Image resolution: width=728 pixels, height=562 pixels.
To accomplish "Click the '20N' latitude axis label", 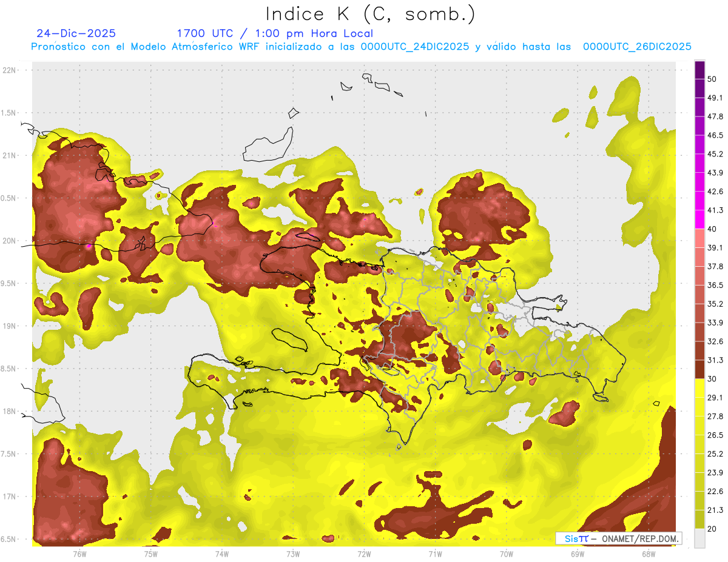I will [x=10, y=241].
